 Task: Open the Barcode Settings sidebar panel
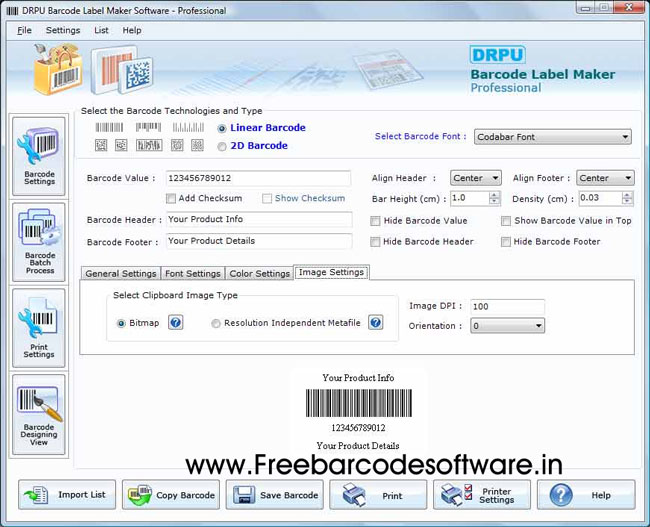pyautogui.click(x=39, y=156)
